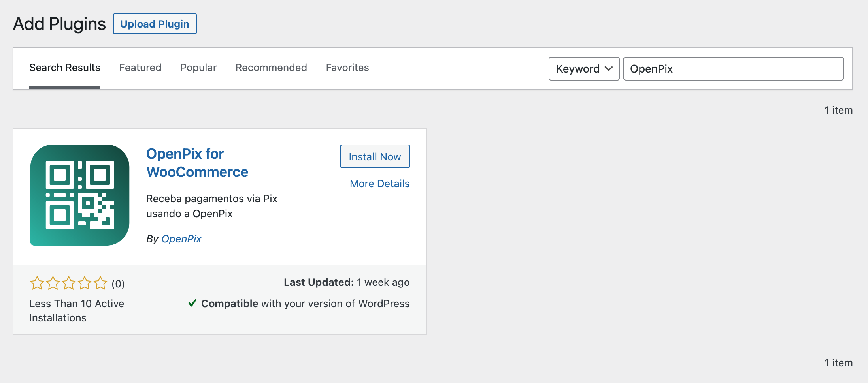Click the green compatibility checkmark
This screenshot has height=383, width=868.
point(192,303)
